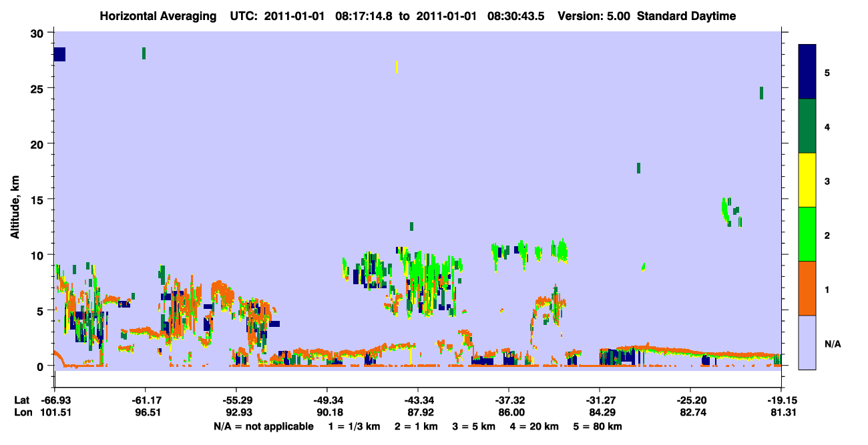Click the 'Version: 5.00' text in the title
This screenshot has height=445, width=868.
coord(594,16)
